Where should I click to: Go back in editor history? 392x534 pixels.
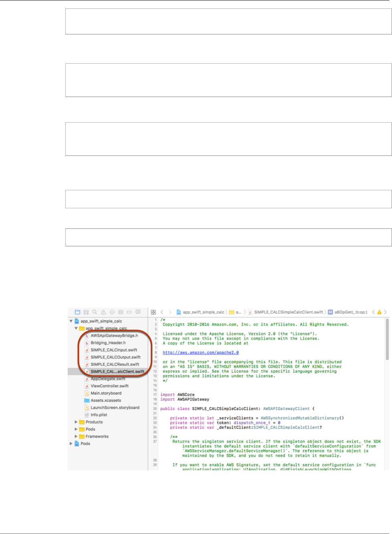pyautogui.click(x=162, y=312)
